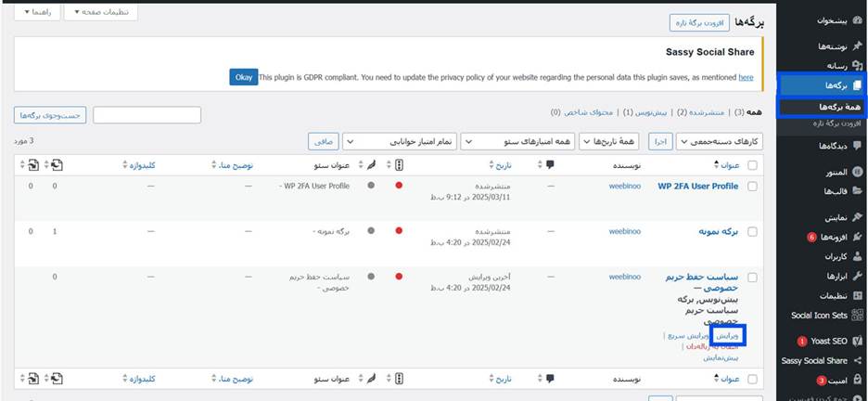This screenshot has height=401, width=868.
Task: Click the Okay button in Sassy notice
Action: 244,78
